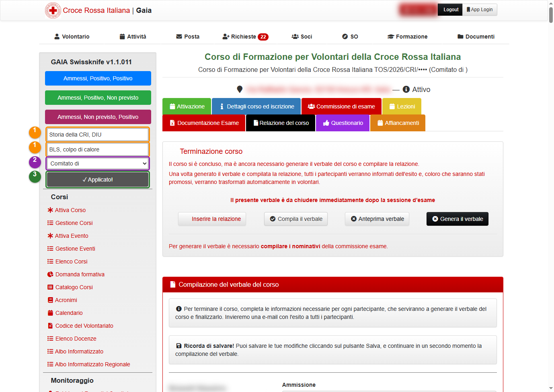
Task: Open the Documenti menu
Action: pyautogui.click(x=476, y=37)
